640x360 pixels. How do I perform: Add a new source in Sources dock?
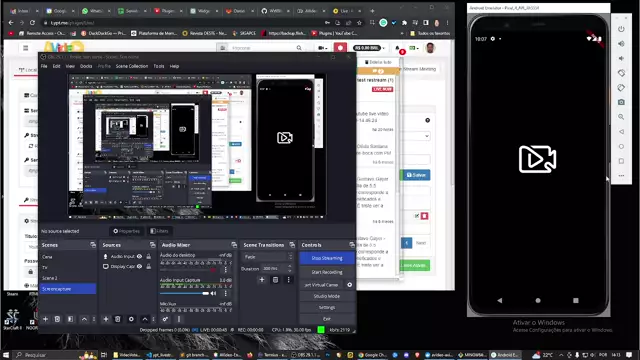tap(106, 319)
